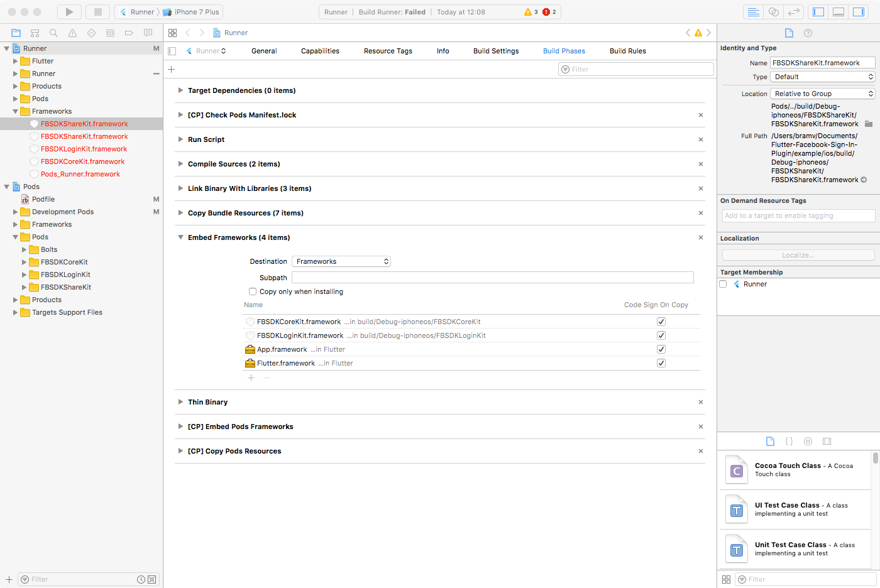Viewport: 880px width, 588px height.
Task: Toggle Copy only when installing checkbox
Action: (253, 291)
